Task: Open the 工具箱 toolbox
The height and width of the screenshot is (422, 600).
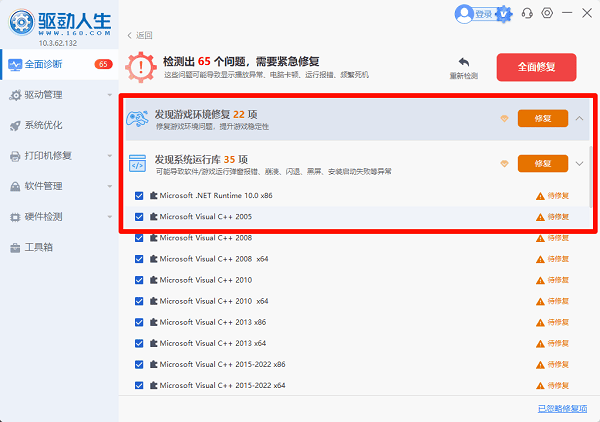Action: (60, 248)
